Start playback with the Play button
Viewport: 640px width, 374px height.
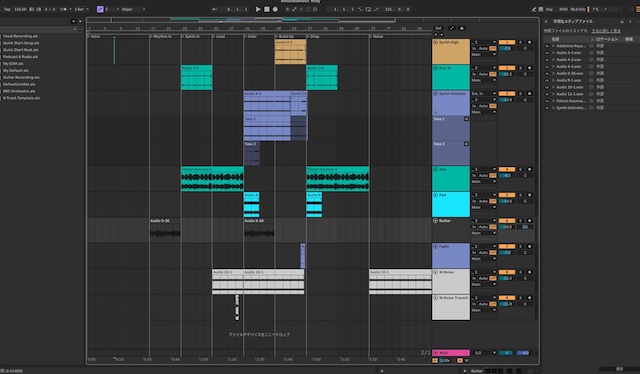pos(258,9)
